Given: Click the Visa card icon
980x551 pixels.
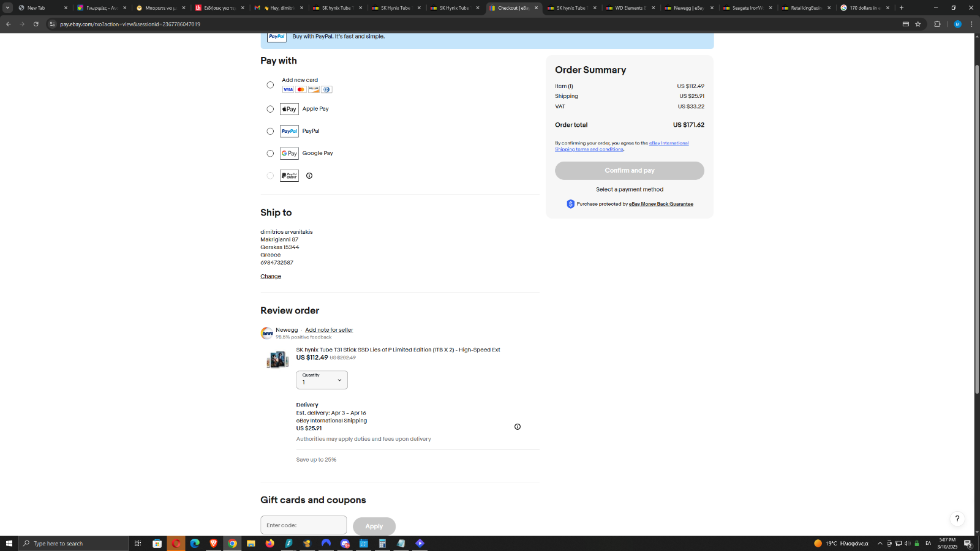Looking at the screenshot, I should tap(288, 89).
